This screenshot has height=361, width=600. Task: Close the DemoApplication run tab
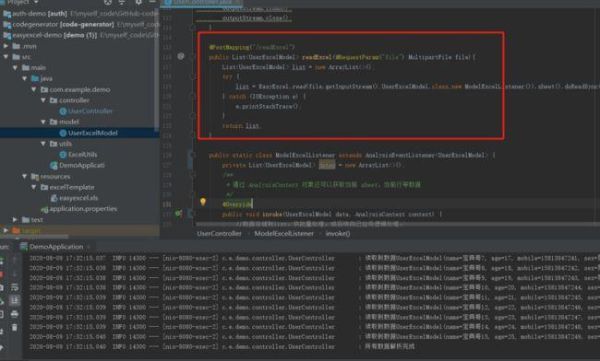pos(88,247)
